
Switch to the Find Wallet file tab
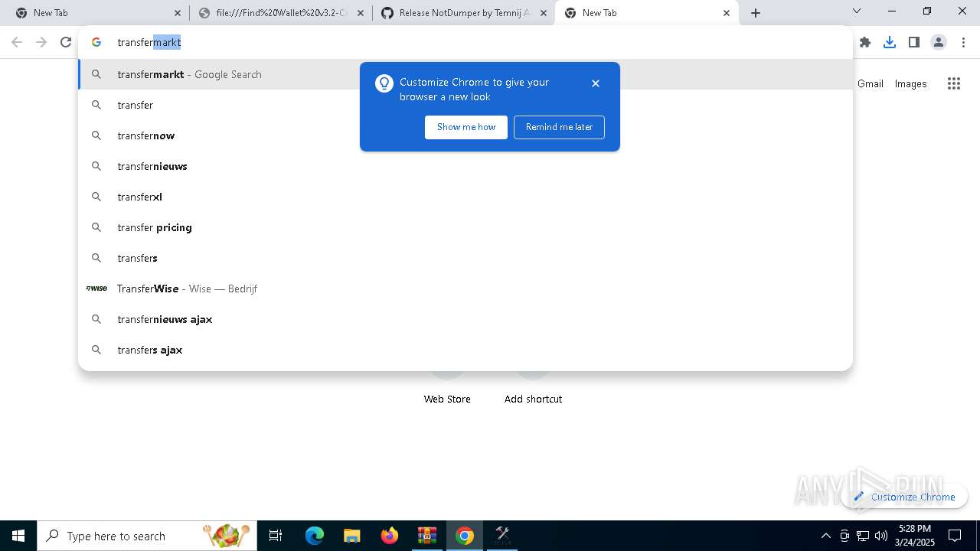[x=279, y=13]
